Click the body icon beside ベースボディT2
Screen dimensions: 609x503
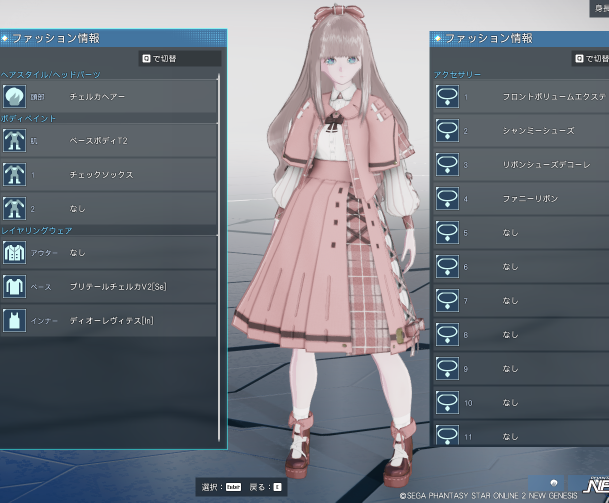pyautogui.click(x=14, y=141)
